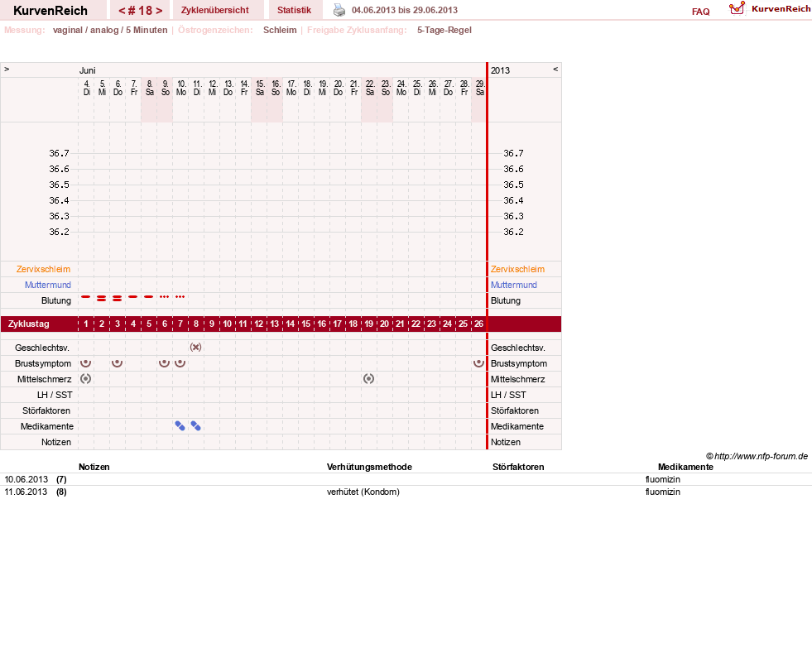
Task: Click the printer icon
Action: coord(339,10)
